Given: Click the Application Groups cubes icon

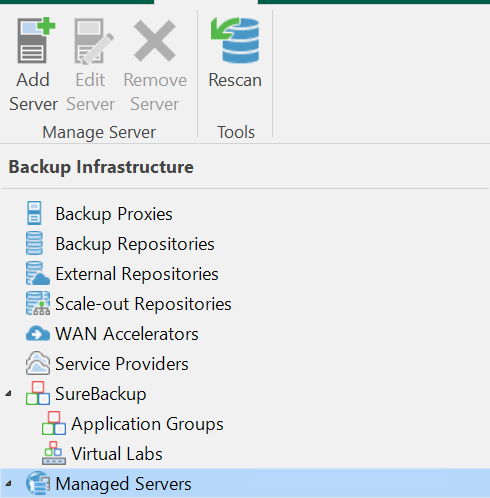Looking at the screenshot, I should [x=54, y=423].
